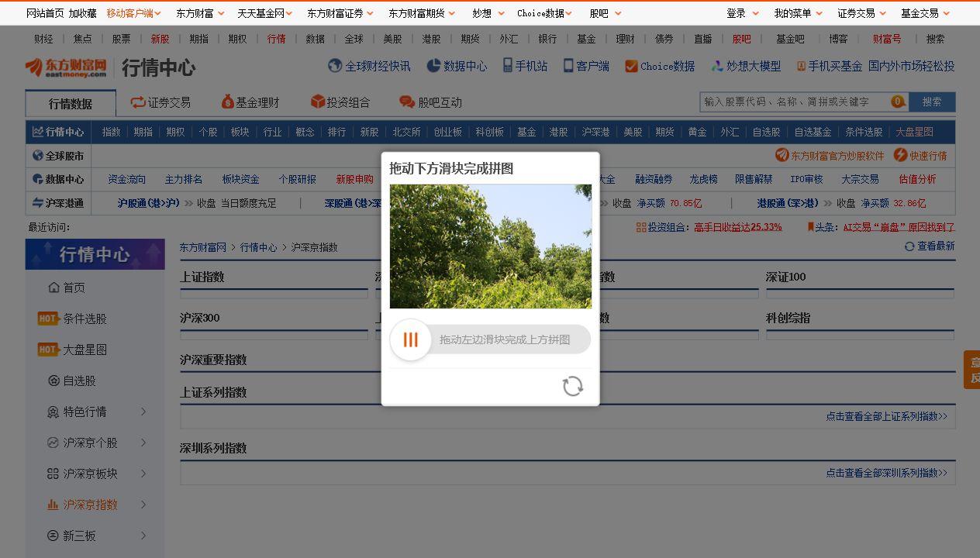Open 财富号 in top navigation

click(887, 39)
